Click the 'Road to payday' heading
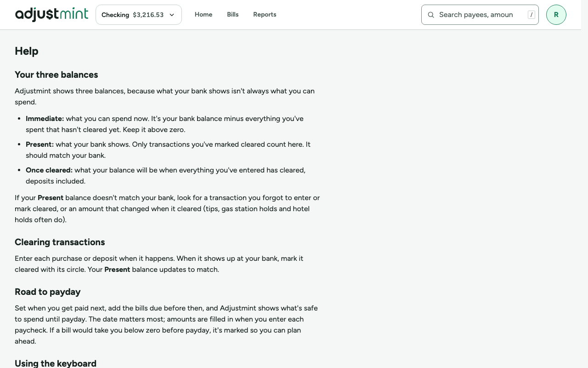The height and width of the screenshot is (368, 588). click(48, 292)
